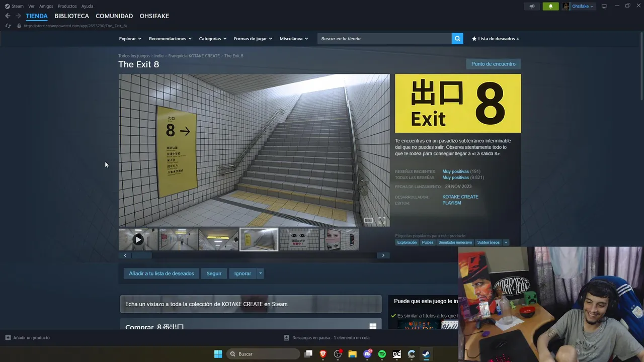Go forward with the navigation arrow
This screenshot has width=644, height=362.
pos(18,16)
